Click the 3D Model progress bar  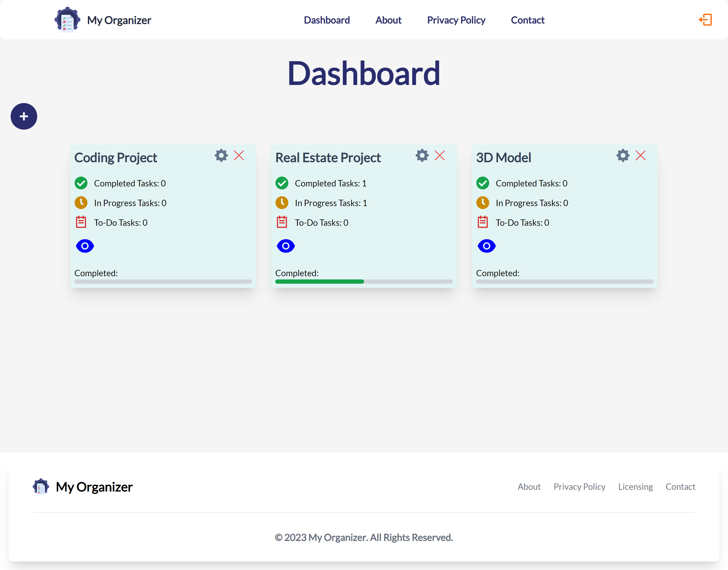(x=565, y=281)
